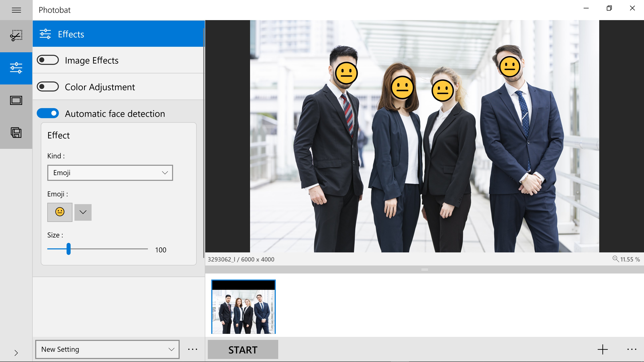Click the add image plus icon
Image resolution: width=644 pixels, height=362 pixels.
pos(603,349)
